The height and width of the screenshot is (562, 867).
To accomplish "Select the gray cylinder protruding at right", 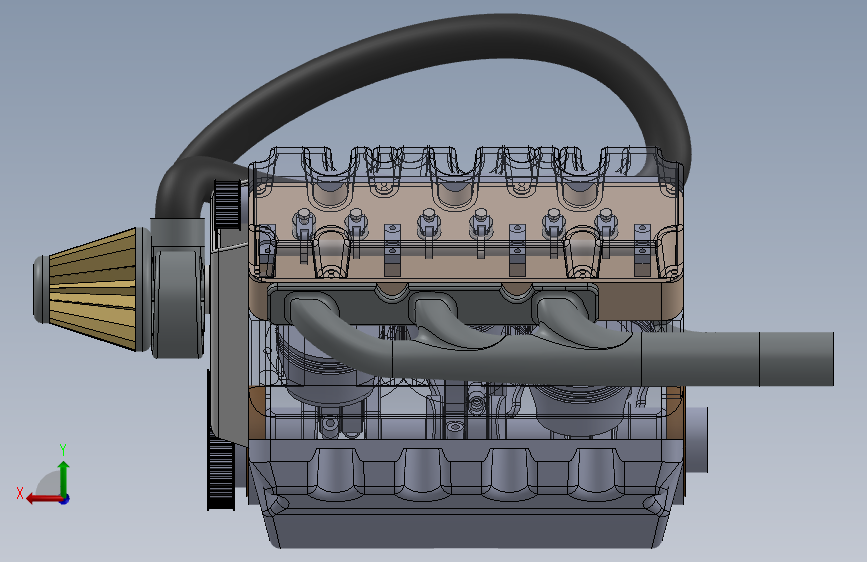I will pos(696,440).
